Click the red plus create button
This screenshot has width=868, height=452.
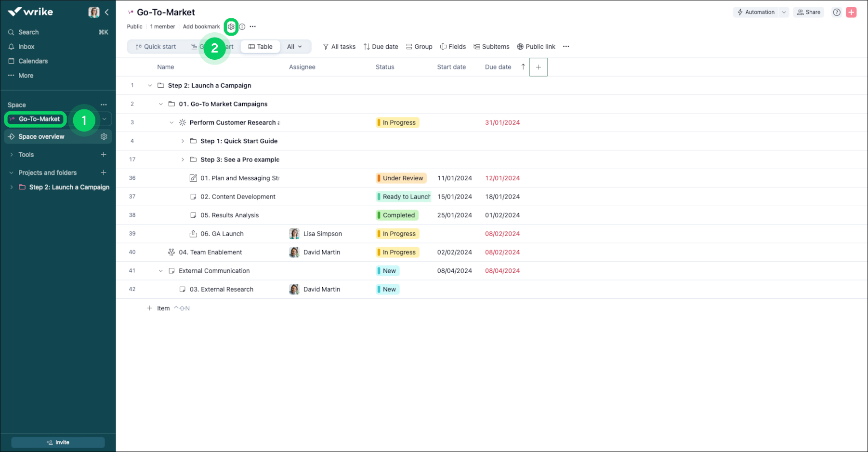pos(851,13)
